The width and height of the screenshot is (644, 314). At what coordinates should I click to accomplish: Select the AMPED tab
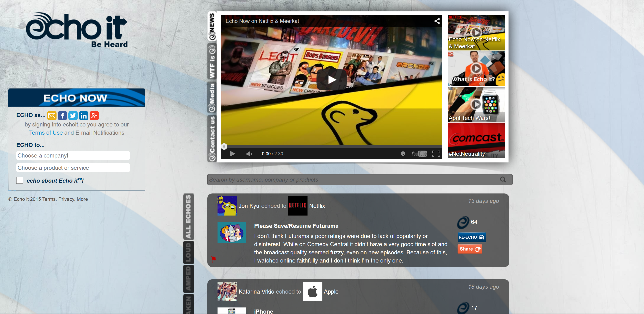coord(189,279)
